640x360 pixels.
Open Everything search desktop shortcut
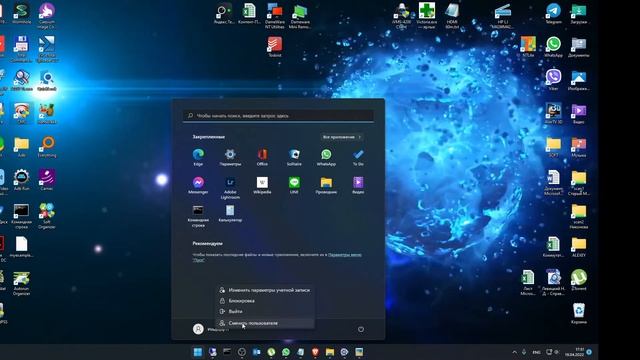click(47, 147)
